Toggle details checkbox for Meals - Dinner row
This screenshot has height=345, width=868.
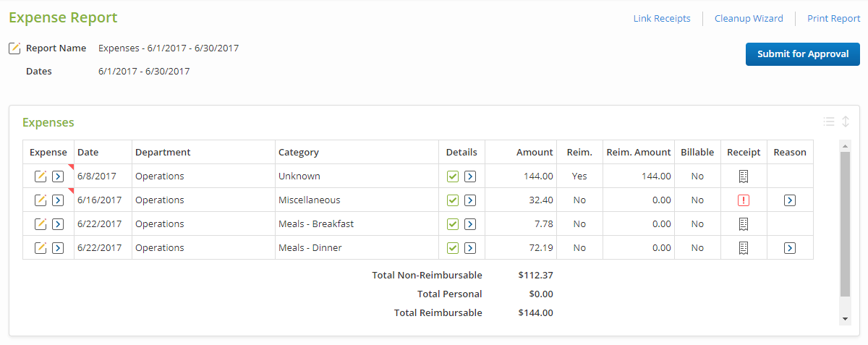pos(453,248)
